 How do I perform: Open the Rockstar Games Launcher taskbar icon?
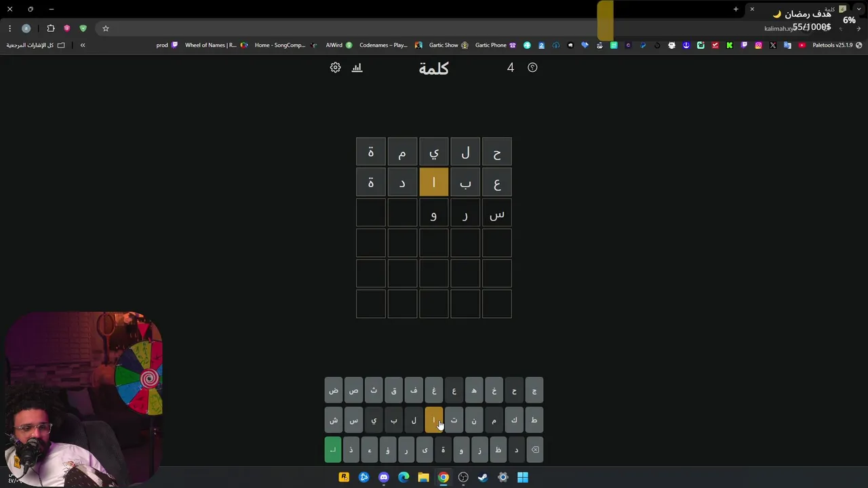point(344,477)
